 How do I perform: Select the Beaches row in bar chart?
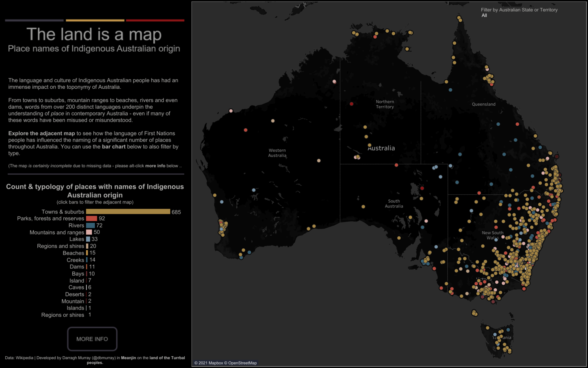point(73,253)
